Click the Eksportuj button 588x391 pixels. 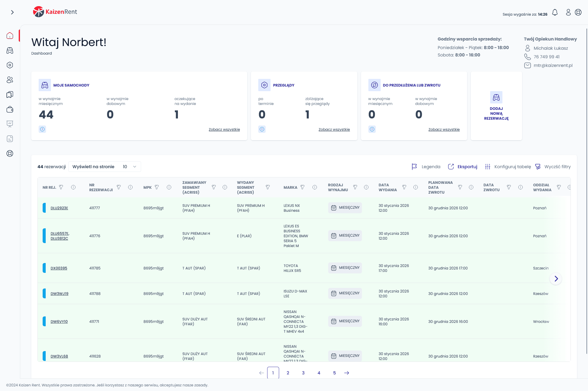(x=463, y=167)
